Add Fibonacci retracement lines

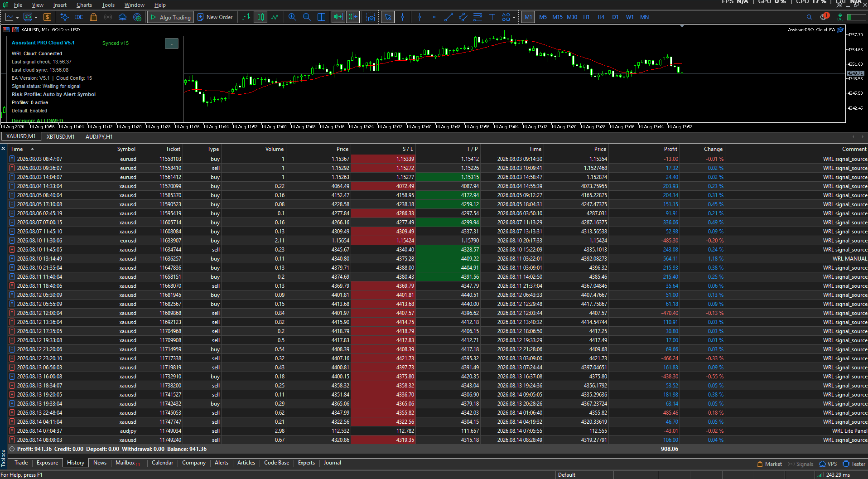pyautogui.click(x=477, y=17)
